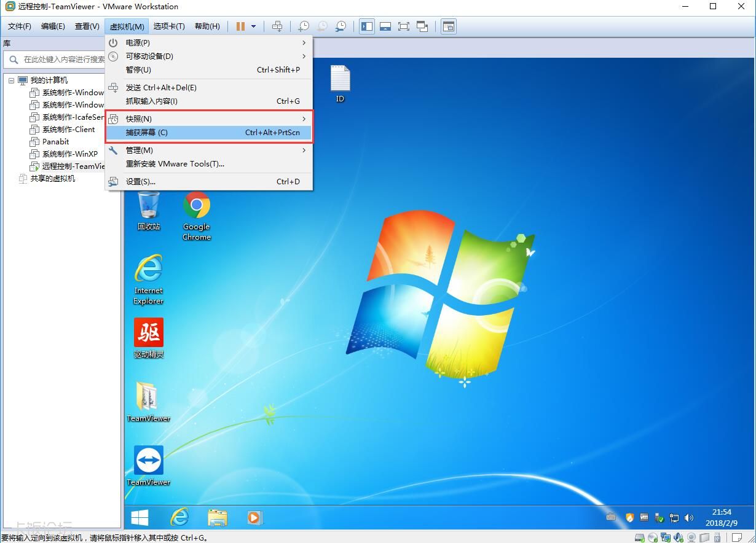Click the revert to snapshot toolbar icon
The width and height of the screenshot is (756, 543).
pyautogui.click(x=322, y=26)
